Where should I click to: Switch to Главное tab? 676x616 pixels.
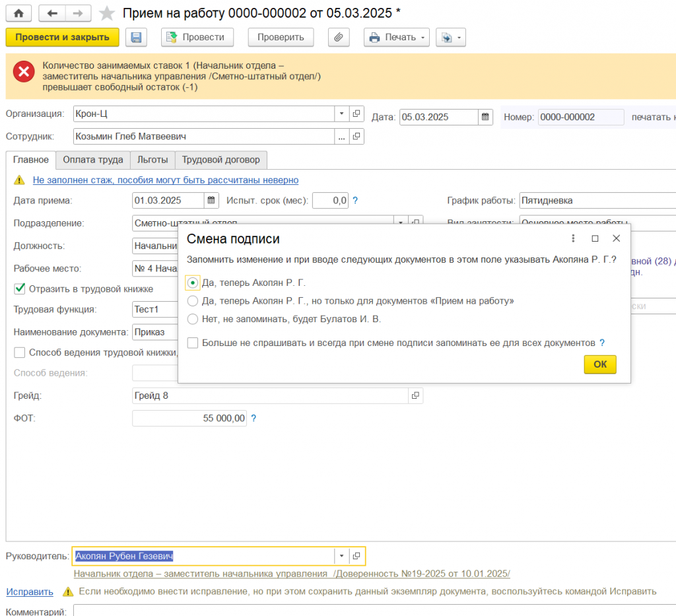(31, 160)
